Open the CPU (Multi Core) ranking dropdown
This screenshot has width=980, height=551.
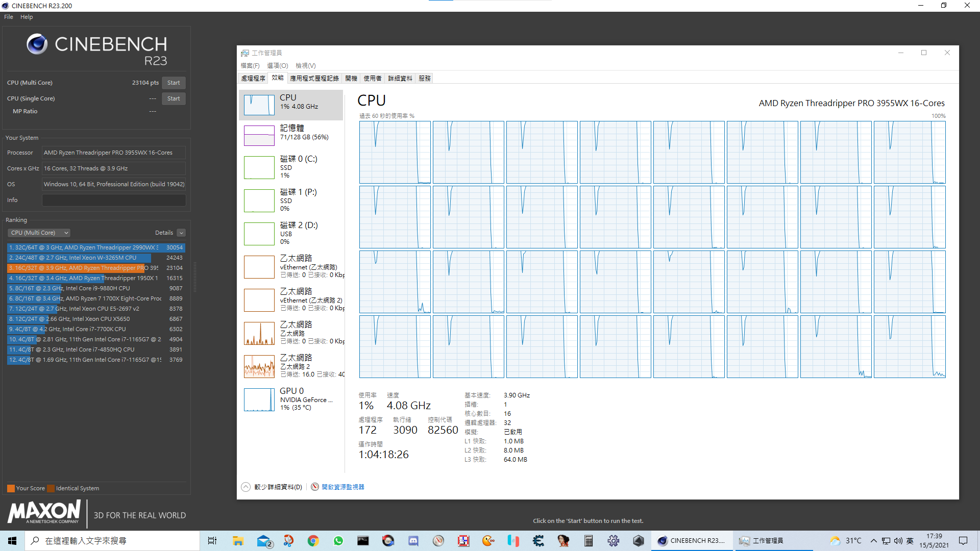pyautogui.click(x=39, y=233)
